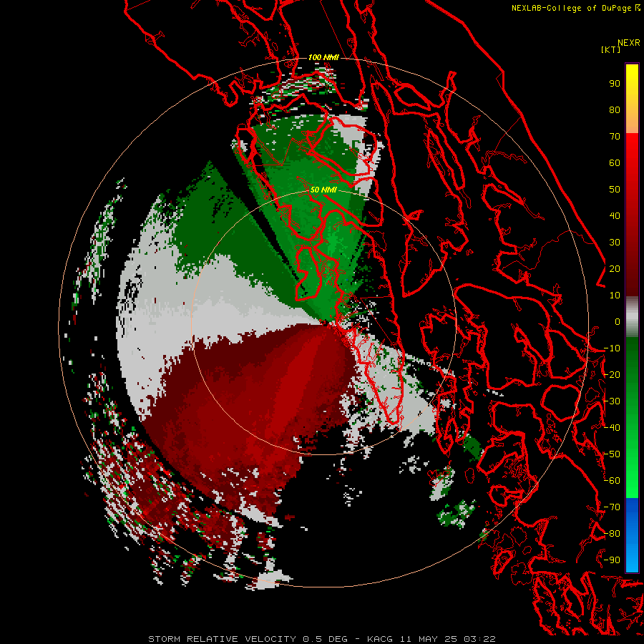Click the 50 value on the velocity scale
The image size is (644, 644).
[x=615, y=190]
